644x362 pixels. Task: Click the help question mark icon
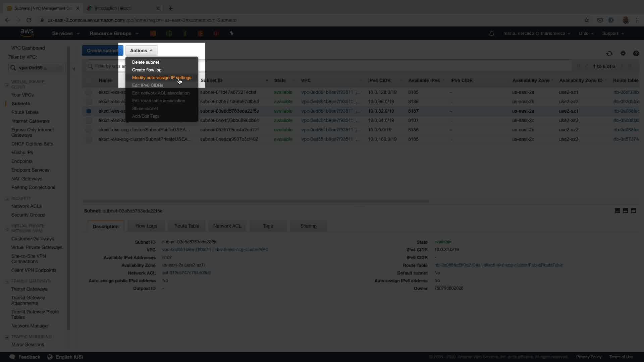[636, 54]
